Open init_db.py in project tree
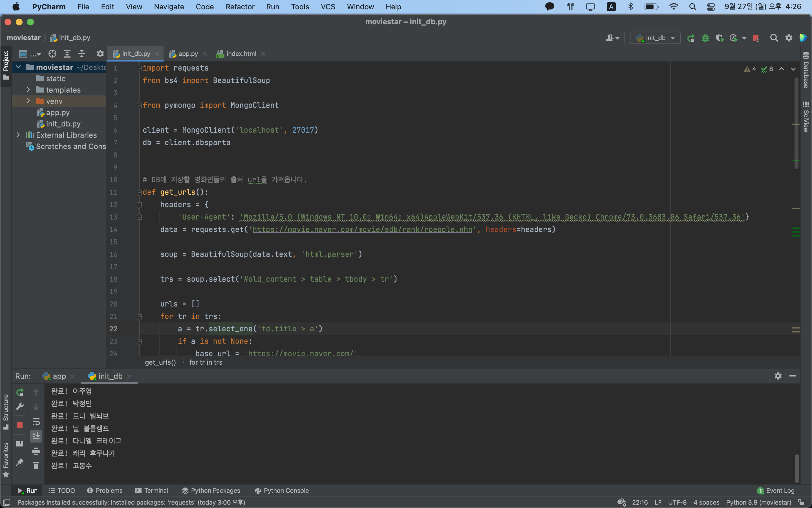The width and height of the screenshot is (812, 508). pos(63,124)
